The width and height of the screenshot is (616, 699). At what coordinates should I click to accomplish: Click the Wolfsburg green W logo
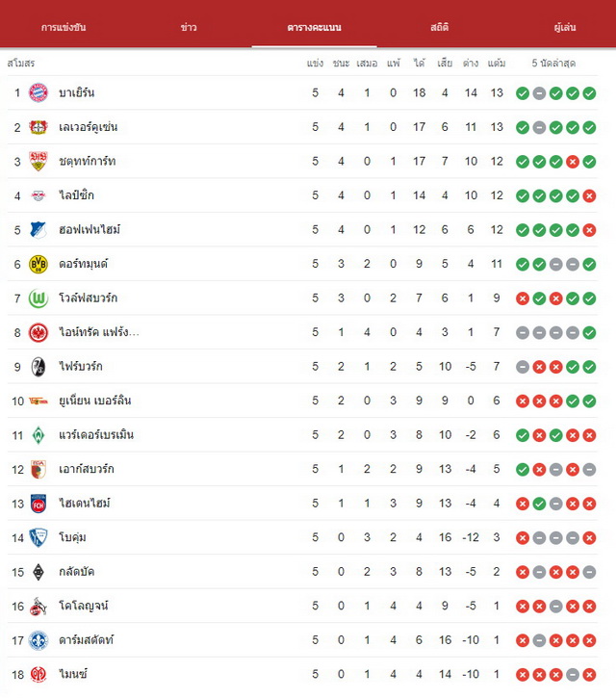(x=38, y=298)
